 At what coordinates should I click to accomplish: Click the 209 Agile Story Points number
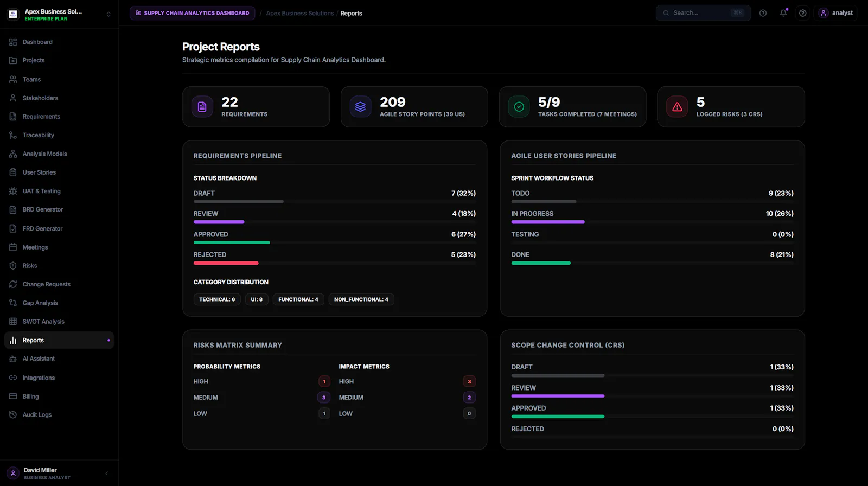(x=393, y=102)
